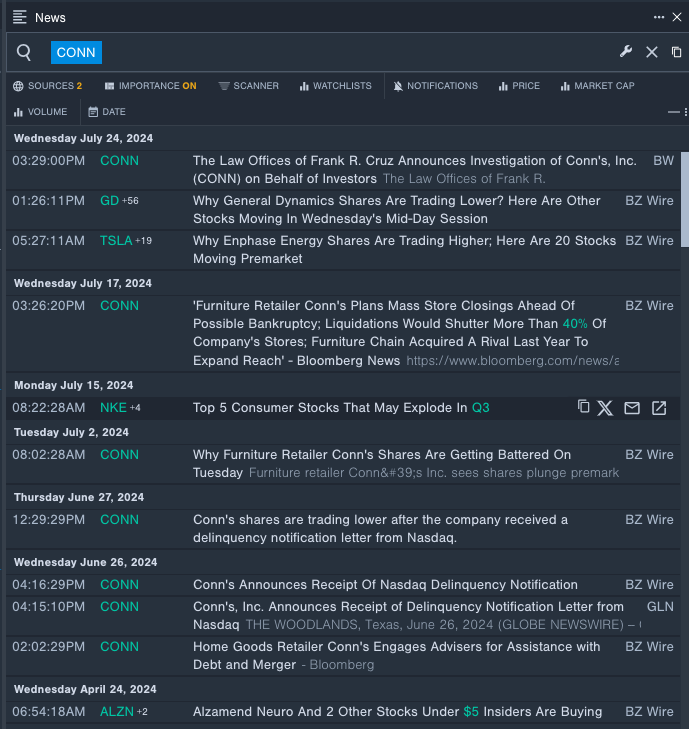Click CONN ticker at 02:02:29PM
Image resolution: width=689 pixels, height=729 pixels.
click(119, 647)
